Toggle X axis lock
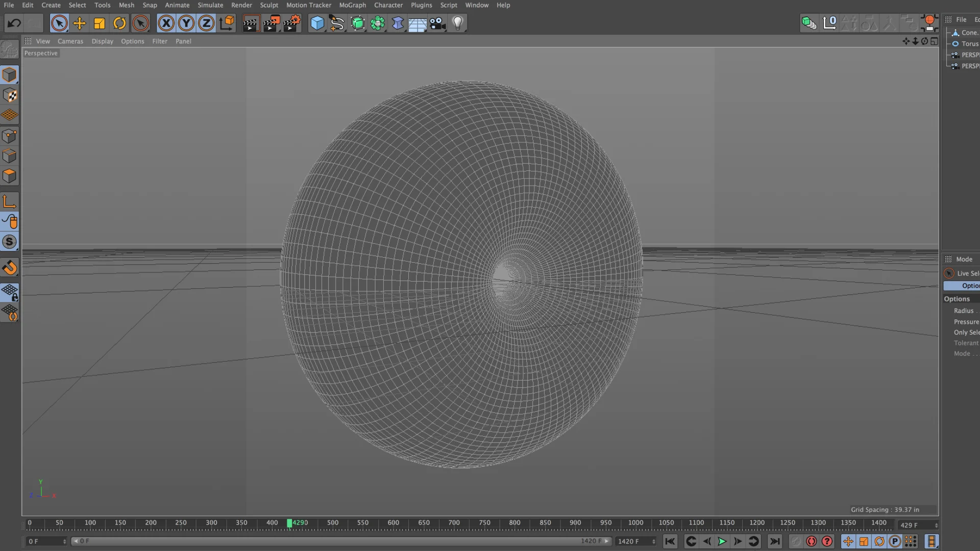980x551 pixels. click(x=166, y=23)
